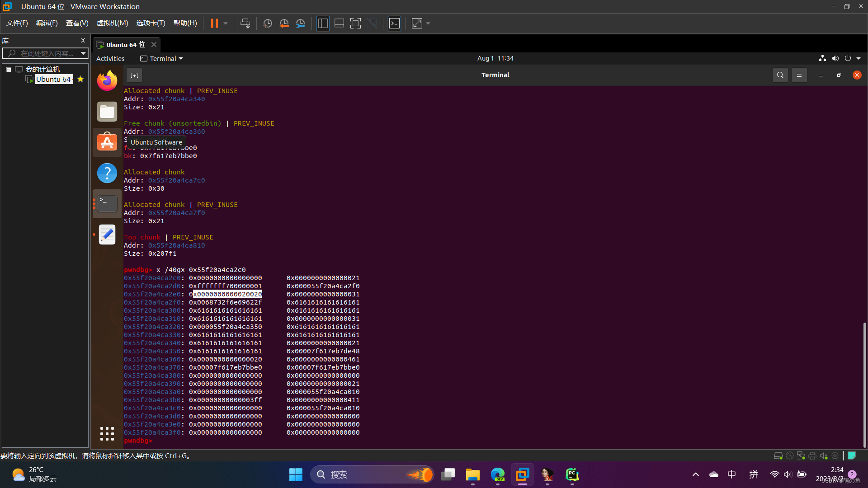Screen dimensions: 868x488
Task: Open the terminal hamburger menu button
Action: pos(799,75)
